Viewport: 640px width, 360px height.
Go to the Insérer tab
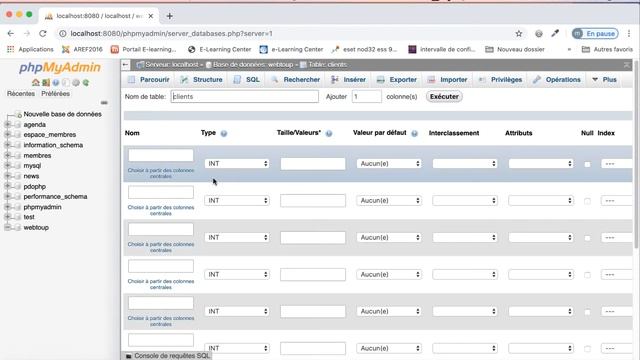pyautogui.click(x=348, y=80)
